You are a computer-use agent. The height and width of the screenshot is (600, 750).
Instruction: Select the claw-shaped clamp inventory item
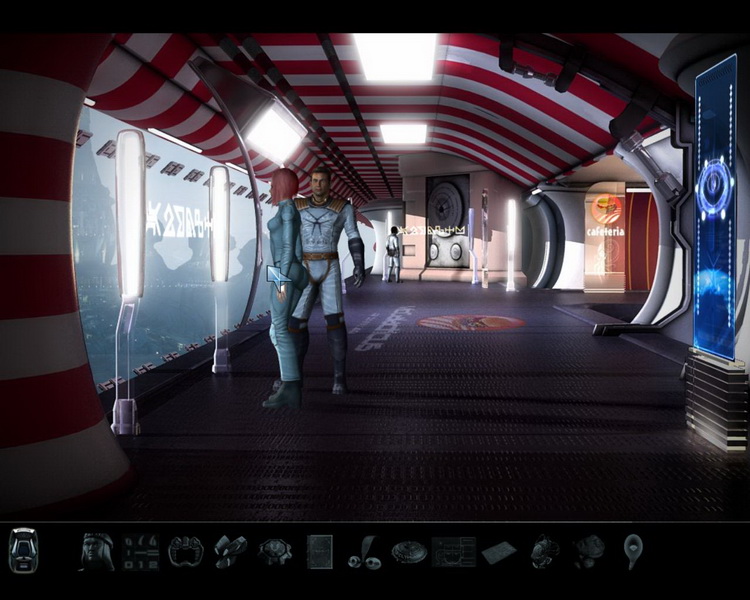pos(186,551)
